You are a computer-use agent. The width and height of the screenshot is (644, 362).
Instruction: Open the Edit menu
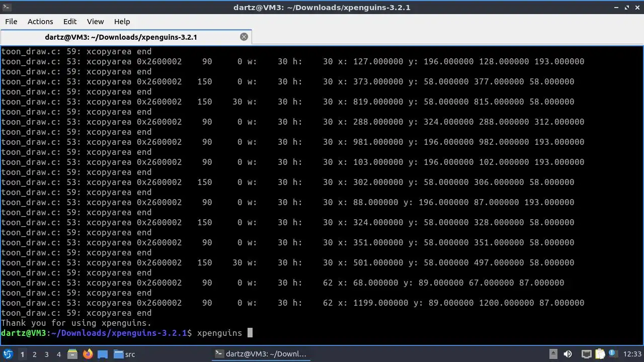[70, 22]
